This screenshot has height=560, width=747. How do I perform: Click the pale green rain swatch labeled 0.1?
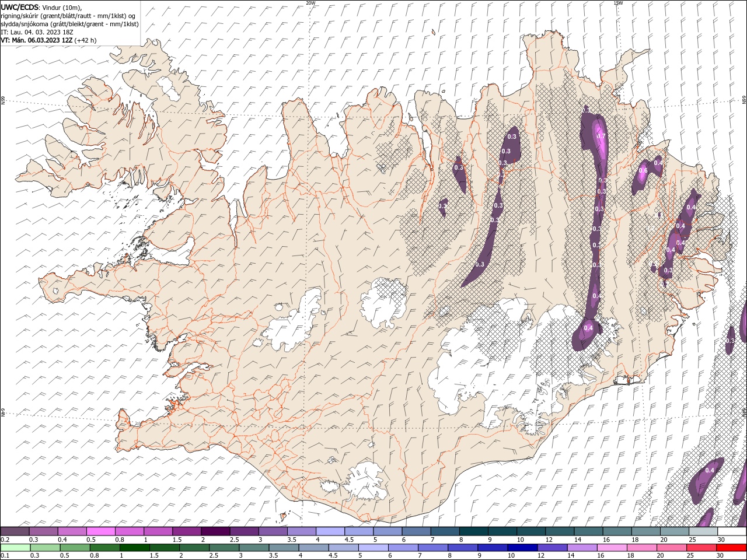(x=15, y=548)
